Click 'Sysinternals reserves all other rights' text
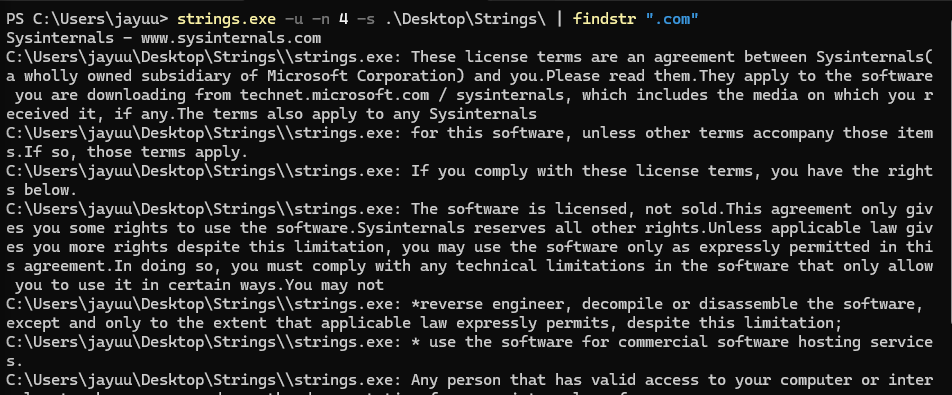Viewport: 952px width, 395px height. [528, 228]
